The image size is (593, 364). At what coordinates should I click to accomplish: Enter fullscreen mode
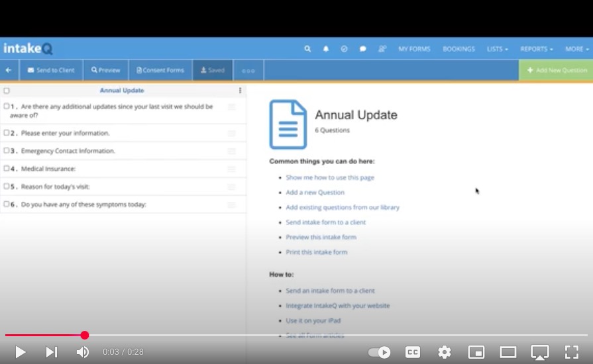pos(571,352)
